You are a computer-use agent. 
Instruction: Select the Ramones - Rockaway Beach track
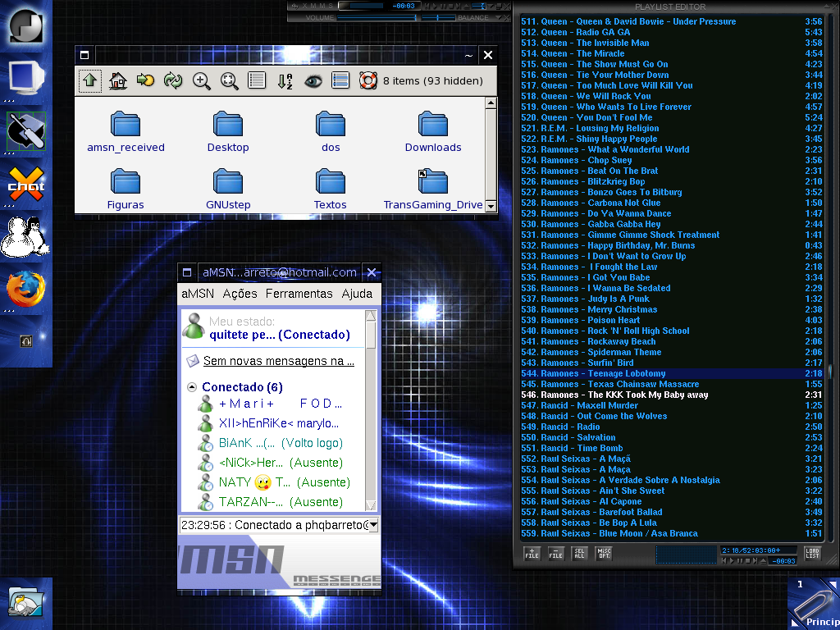click(x=671, y=341)
